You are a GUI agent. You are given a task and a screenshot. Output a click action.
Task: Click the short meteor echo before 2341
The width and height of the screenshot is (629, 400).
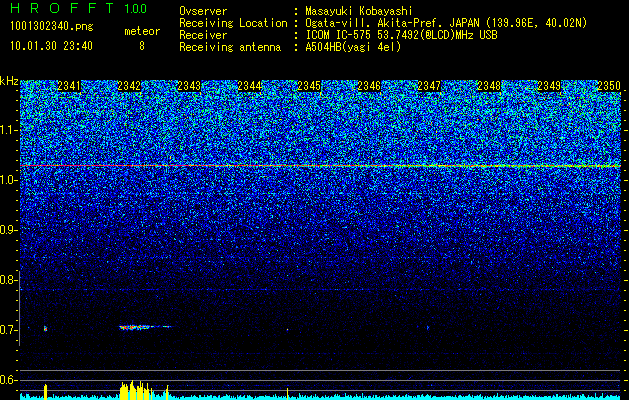click(45, 329)
